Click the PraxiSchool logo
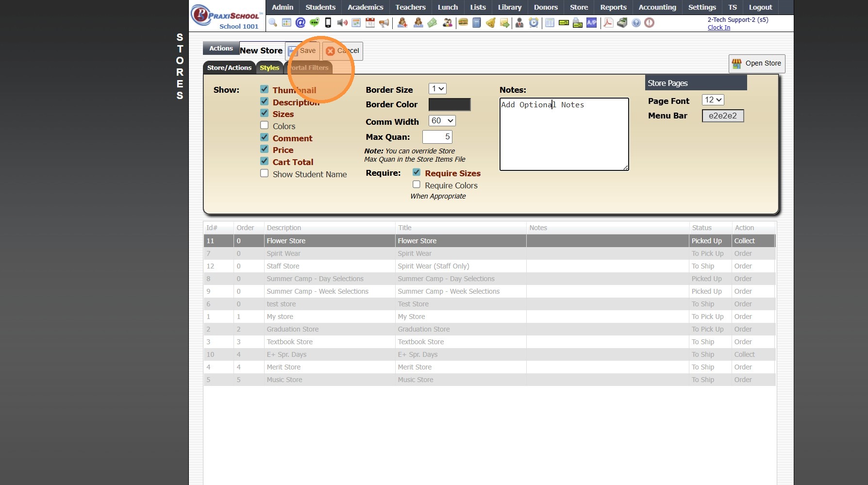The image size is (868, 485). pyautogui.click(x=227, y=16)
